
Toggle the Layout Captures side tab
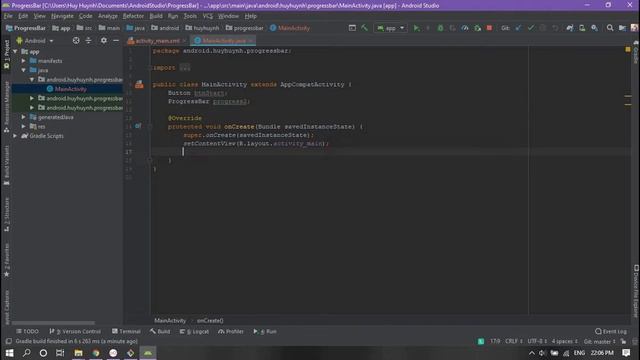[7, 307]
